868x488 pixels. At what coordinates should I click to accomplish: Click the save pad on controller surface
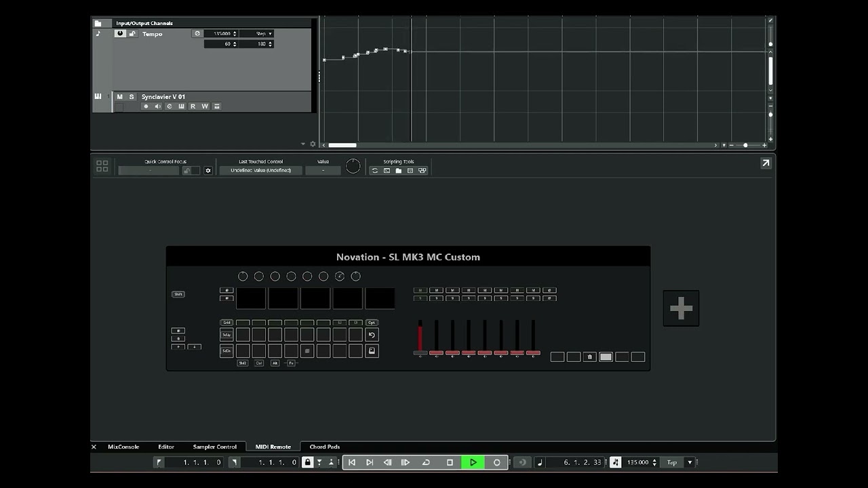coord(372,350)
